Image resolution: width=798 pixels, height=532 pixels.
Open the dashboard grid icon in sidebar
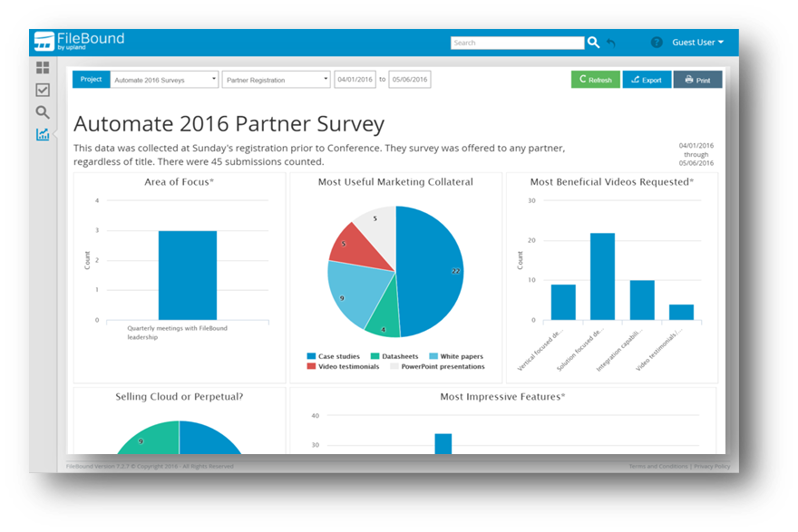click(x=43, y=67)
